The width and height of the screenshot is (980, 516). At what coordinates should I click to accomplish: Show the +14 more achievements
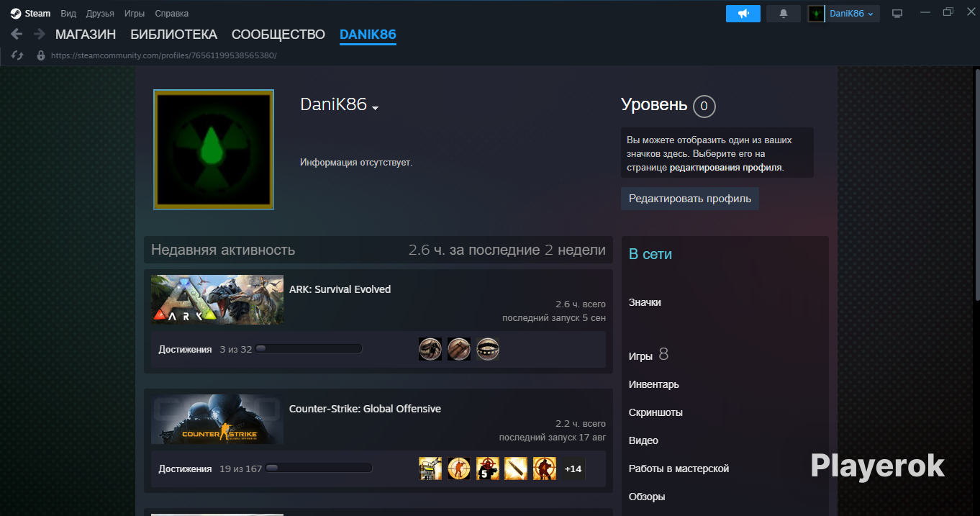pos(573,469)
